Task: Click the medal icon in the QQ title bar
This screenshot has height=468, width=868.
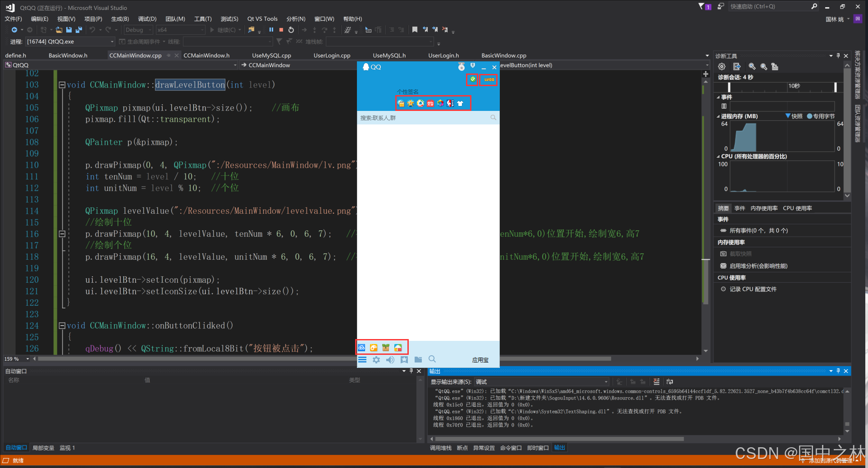Action: point(461,67)
